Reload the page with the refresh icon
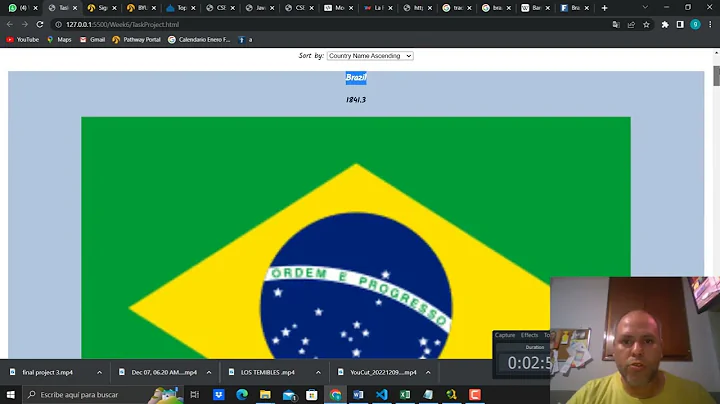720x404 pixels. (x=40, y=24)
